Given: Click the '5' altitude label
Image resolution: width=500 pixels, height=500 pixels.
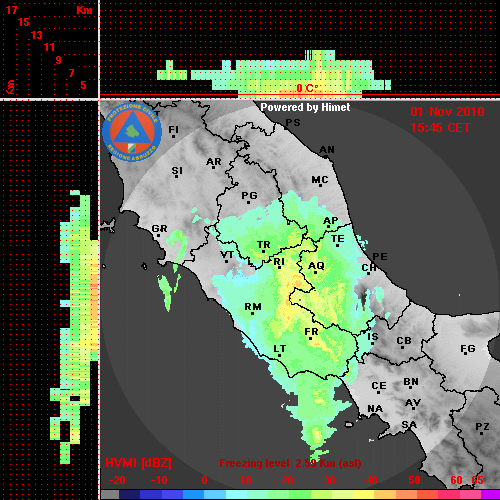Looking at the screenshot, I should [x=83, y=85].
